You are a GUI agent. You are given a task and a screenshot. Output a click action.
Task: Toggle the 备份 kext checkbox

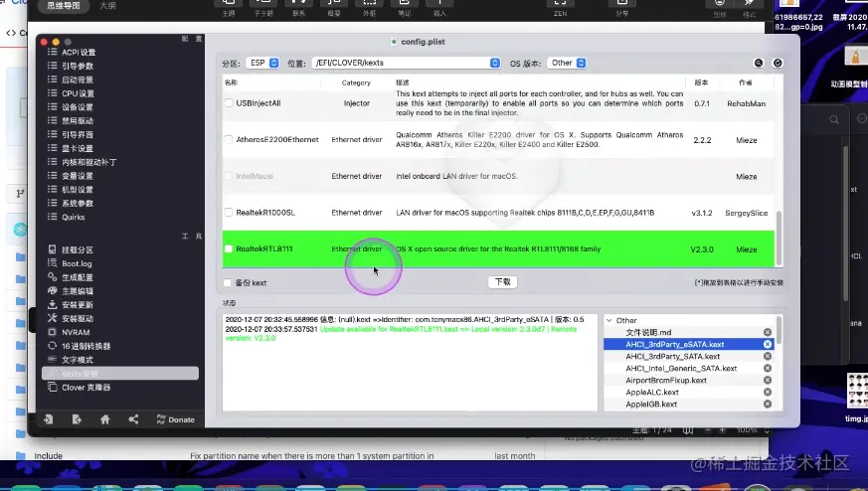coord(227,283)
